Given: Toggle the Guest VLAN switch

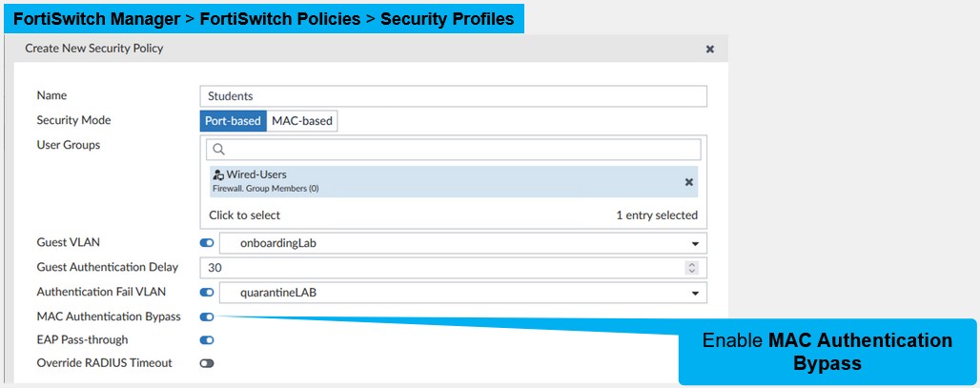Looking at the screenshot, I should 207,243.
